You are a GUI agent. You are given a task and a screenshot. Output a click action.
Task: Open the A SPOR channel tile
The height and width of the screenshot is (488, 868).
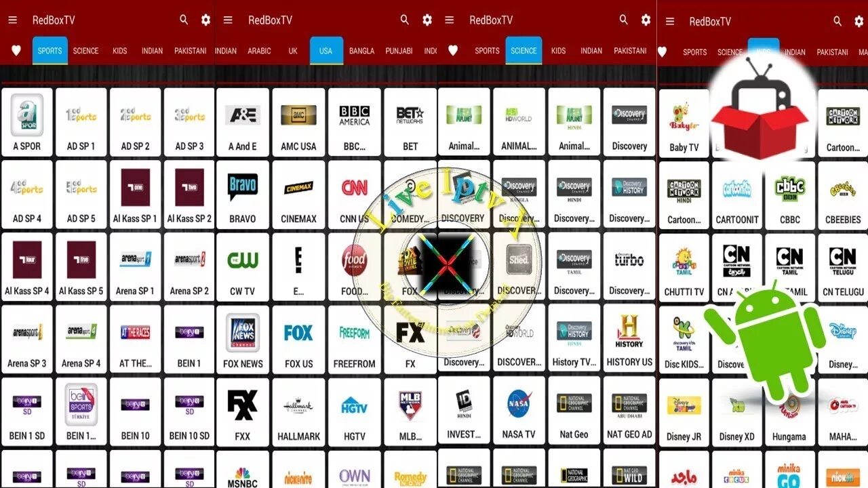pos(27,123)
